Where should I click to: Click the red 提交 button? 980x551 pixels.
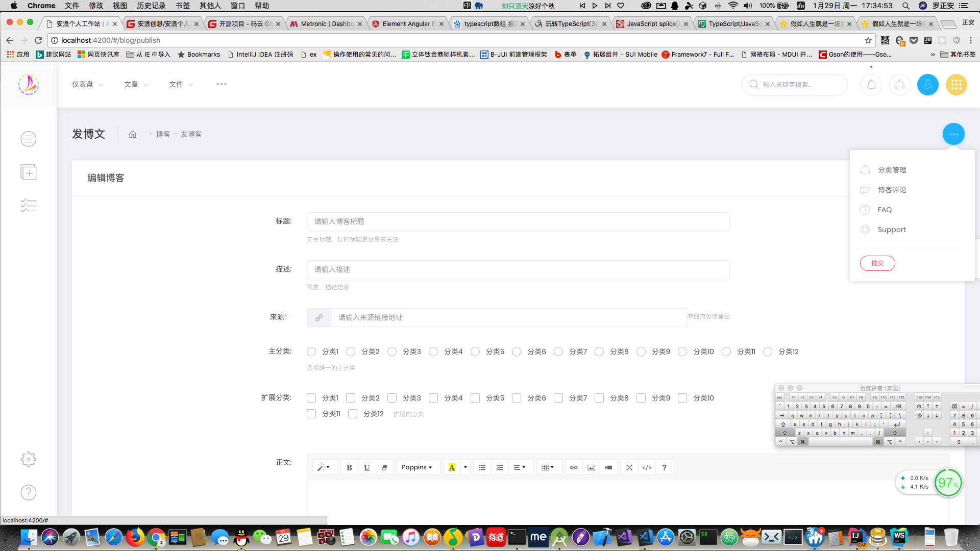click(877, 263)
